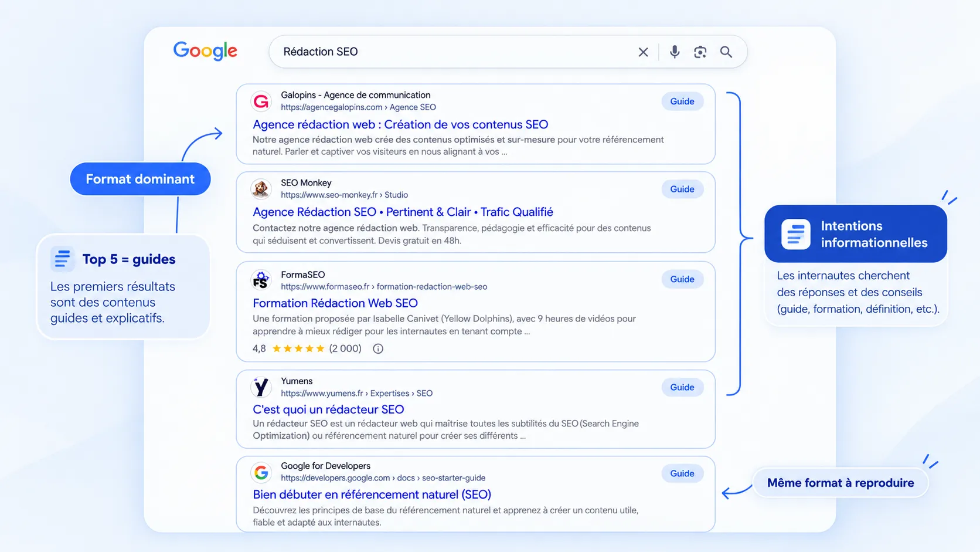Start voice search with the microphone icon
Viewport: 980px width, 552px height.
tap(675, 52)
